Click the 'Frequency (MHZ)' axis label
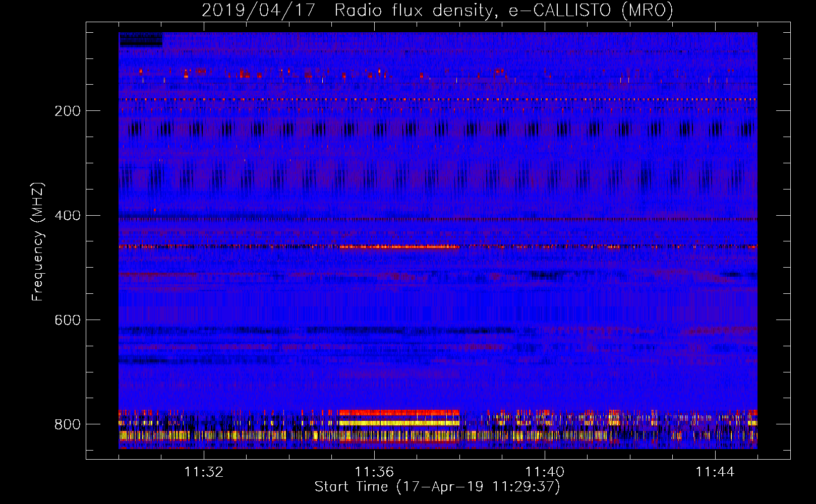 pyautogui.click(x=38, y=241)
